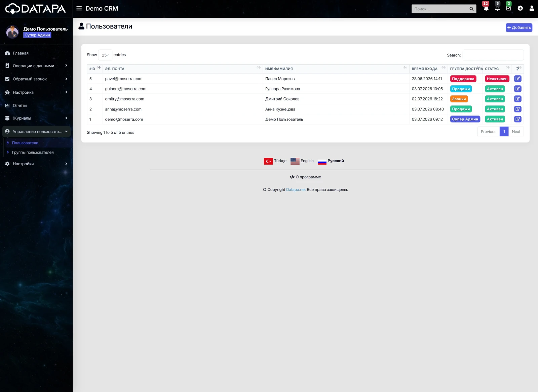The image size is (538, 392).
Task: Click the name Гулнора Рахимова
Action: (282, 89)
